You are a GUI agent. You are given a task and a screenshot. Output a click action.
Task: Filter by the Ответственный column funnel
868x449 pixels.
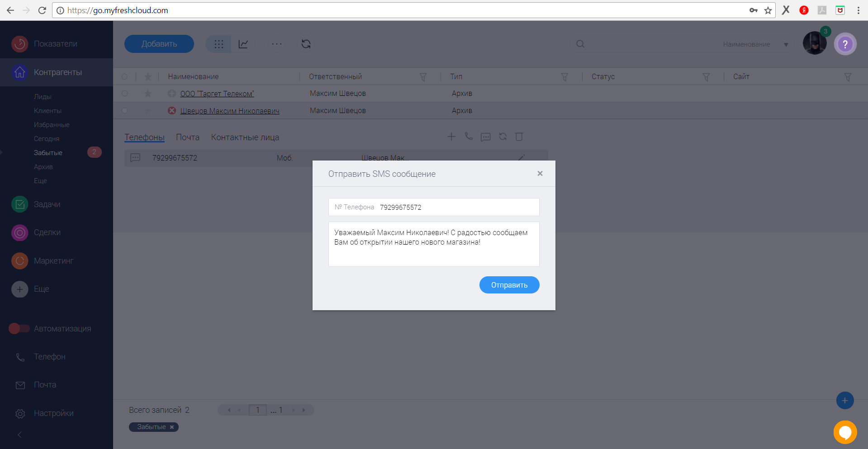(x=423, y=77)
